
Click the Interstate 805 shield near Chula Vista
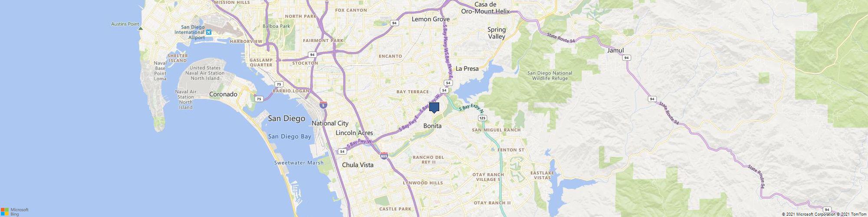coord(384,155)
